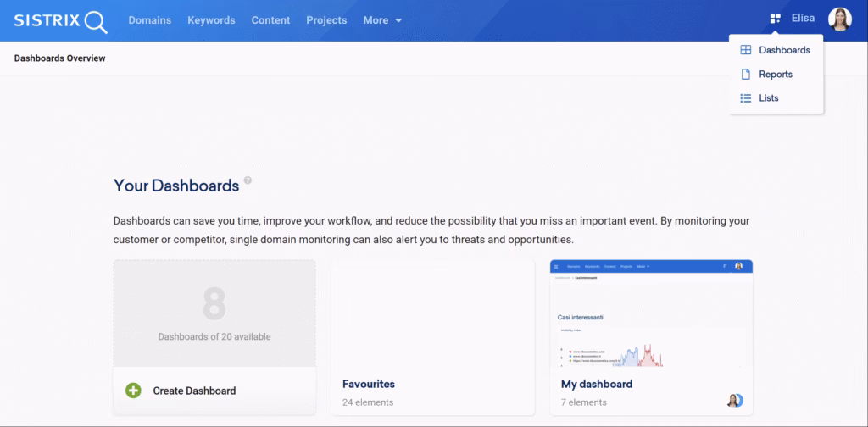Viewport: 868px width, 427px height.
Task: Open the profile avatar in top-right corner
Action: 839,19
